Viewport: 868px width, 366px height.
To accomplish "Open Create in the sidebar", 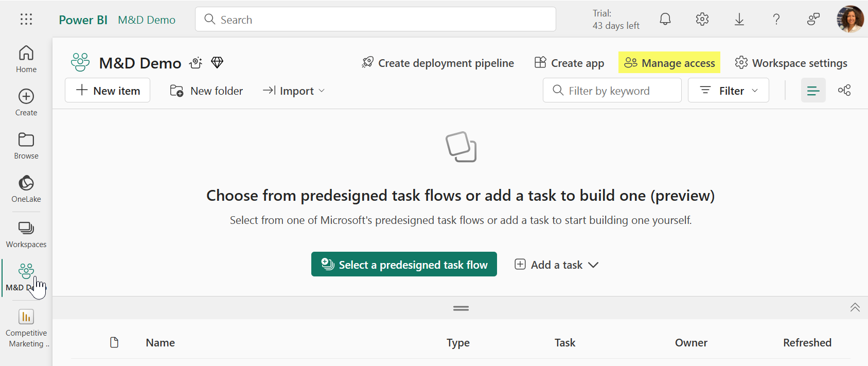I will (26, 102).
